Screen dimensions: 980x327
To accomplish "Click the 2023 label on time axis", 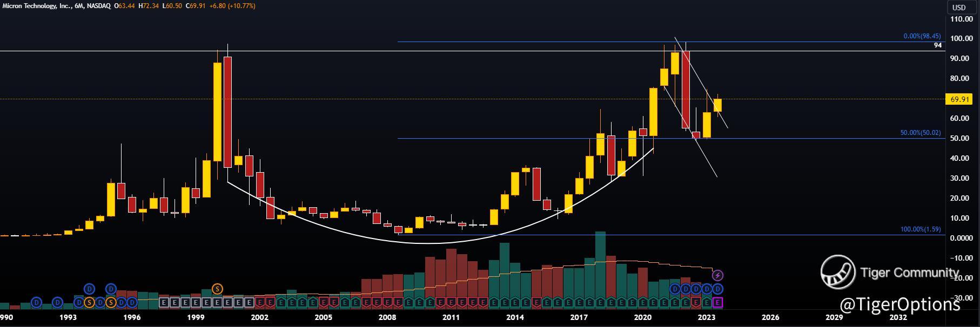I will (x=706, y=317).
